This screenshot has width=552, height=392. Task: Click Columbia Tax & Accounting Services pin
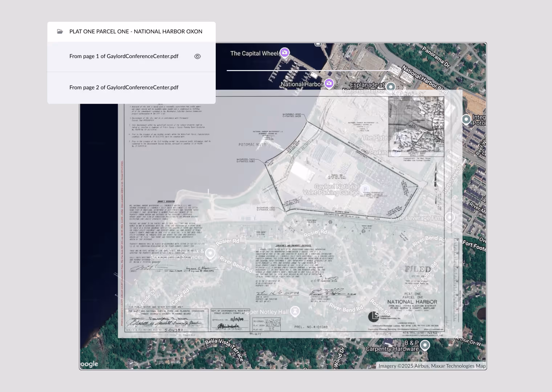point(210,253)
